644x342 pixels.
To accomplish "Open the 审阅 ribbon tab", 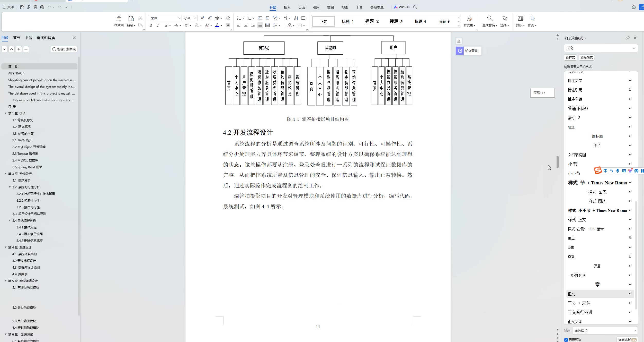I will click(330, 7).
